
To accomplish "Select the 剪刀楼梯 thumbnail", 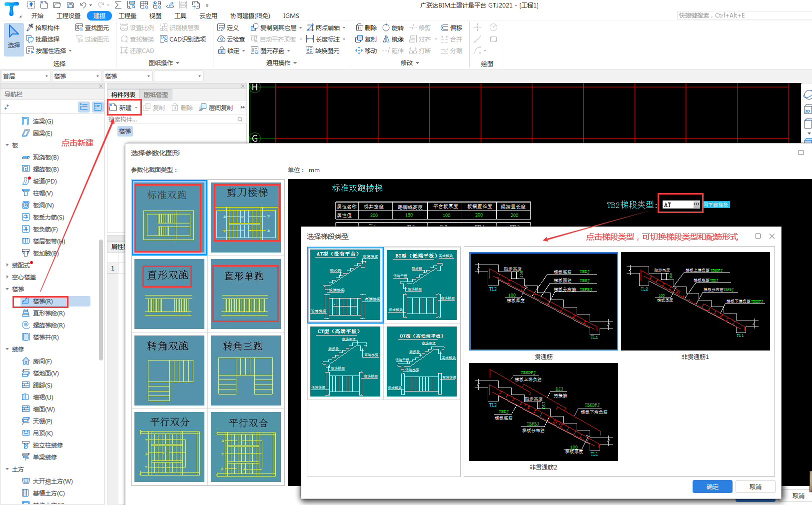I will pos(246,217).
